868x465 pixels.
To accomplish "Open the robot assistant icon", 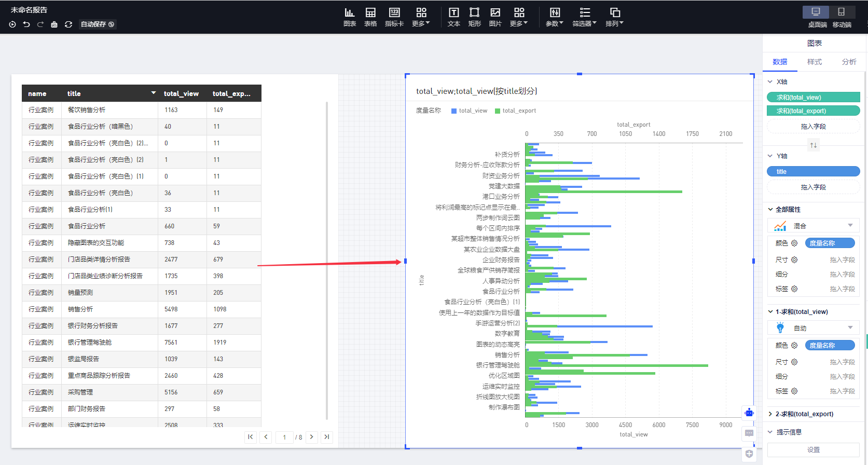I will coord(749,413).
